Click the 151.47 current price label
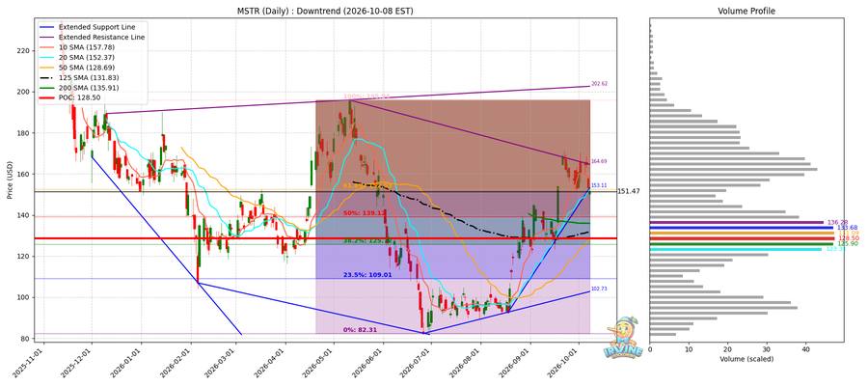The width and height of the screenshot is (868, 386). point(628,191)
